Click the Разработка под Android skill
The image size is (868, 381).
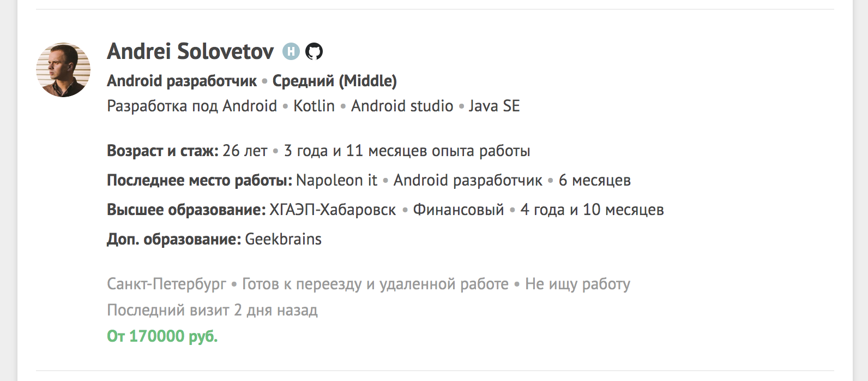pos(192,106)
